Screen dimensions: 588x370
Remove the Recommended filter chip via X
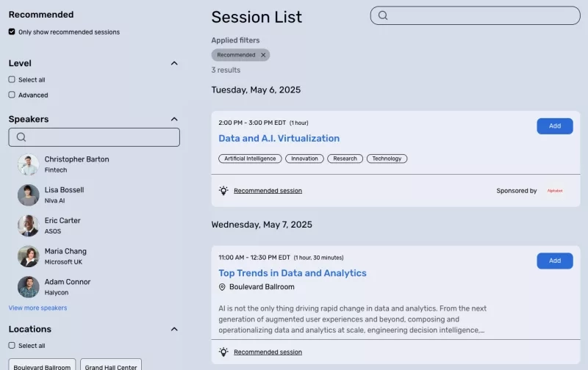[x=263, y=55]
